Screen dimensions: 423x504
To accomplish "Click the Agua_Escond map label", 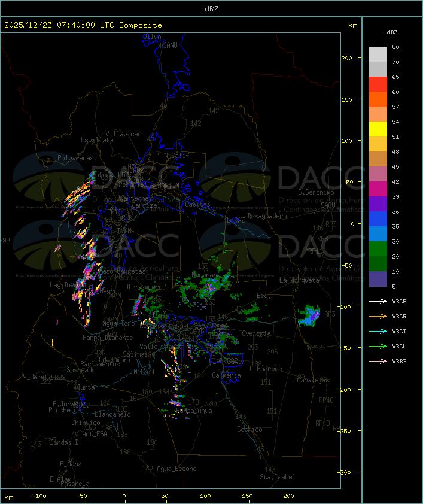I will pyautogui.click(x=176, y=469).
